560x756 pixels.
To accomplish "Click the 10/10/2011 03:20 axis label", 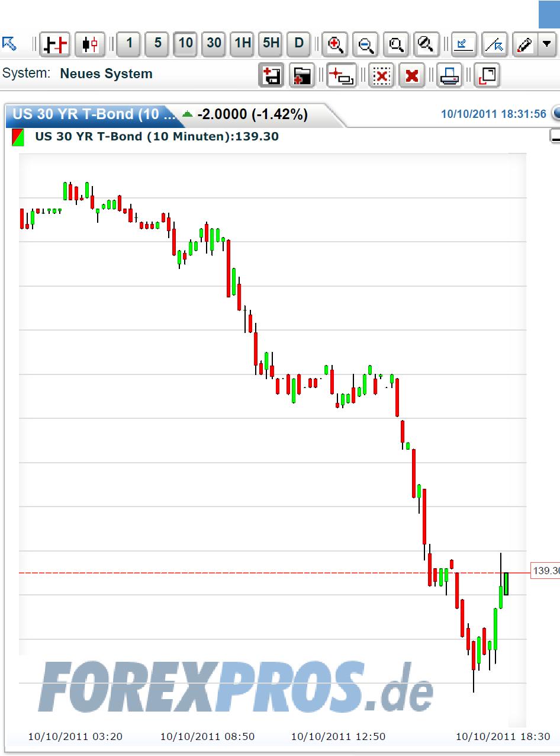I will [x=76, y=736].
